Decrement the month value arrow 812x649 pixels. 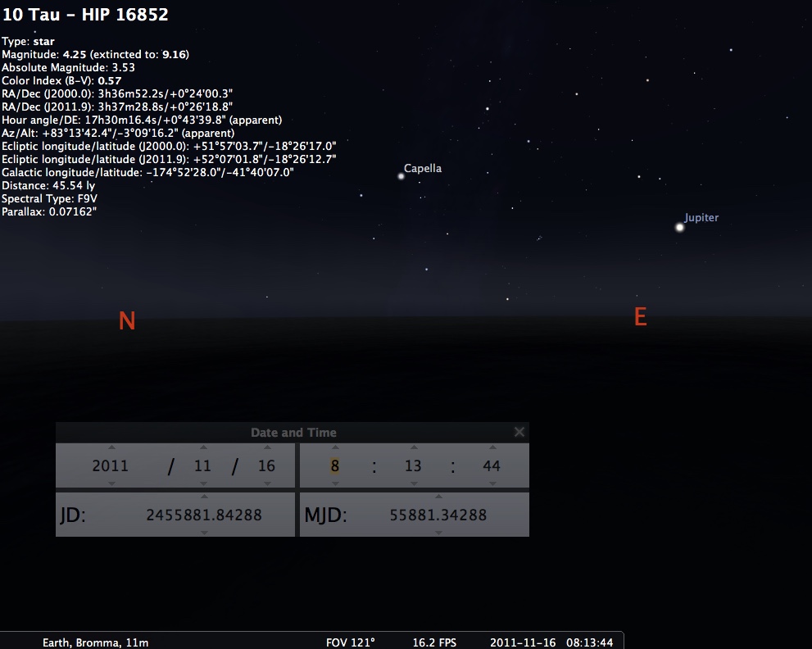[x=203, y=483]
